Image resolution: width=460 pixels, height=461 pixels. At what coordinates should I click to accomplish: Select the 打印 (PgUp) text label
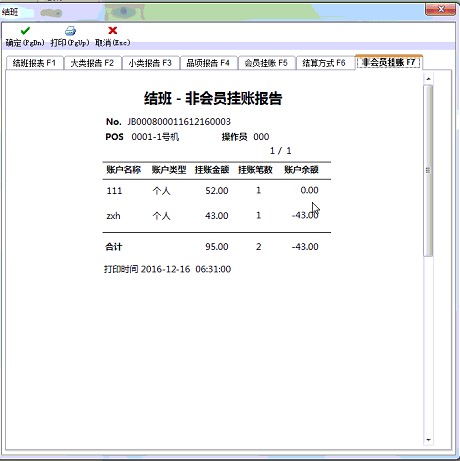(70, 43)
